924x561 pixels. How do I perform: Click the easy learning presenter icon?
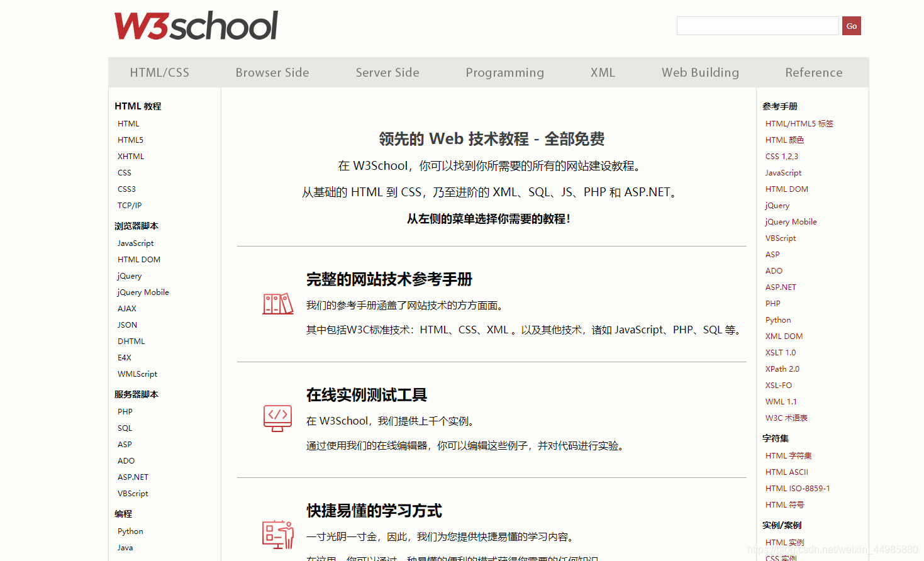278,535
